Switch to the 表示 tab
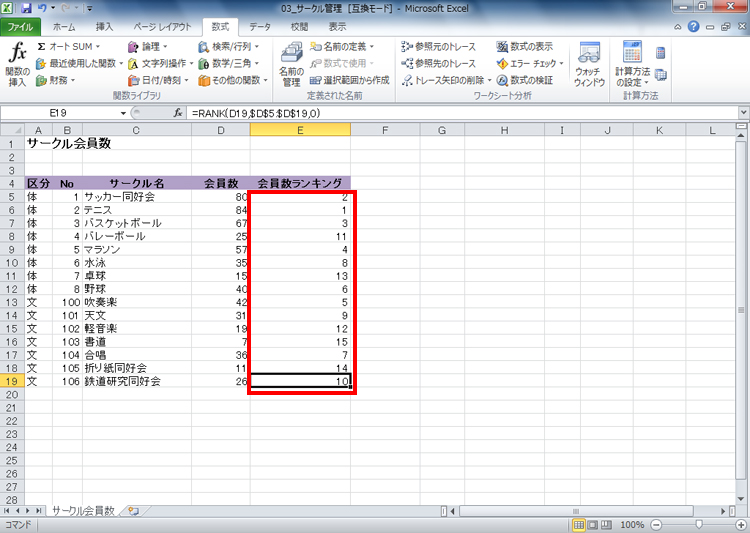The image size is (750, 533). click(337, 27)
